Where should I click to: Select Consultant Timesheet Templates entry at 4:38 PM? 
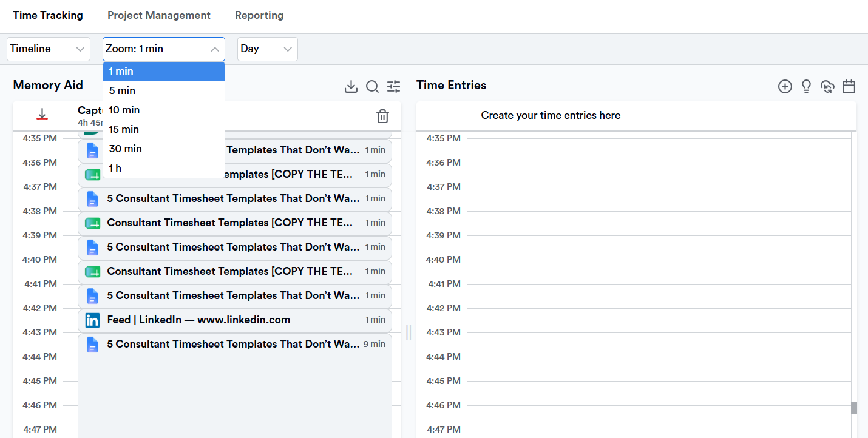click(235, 223)
